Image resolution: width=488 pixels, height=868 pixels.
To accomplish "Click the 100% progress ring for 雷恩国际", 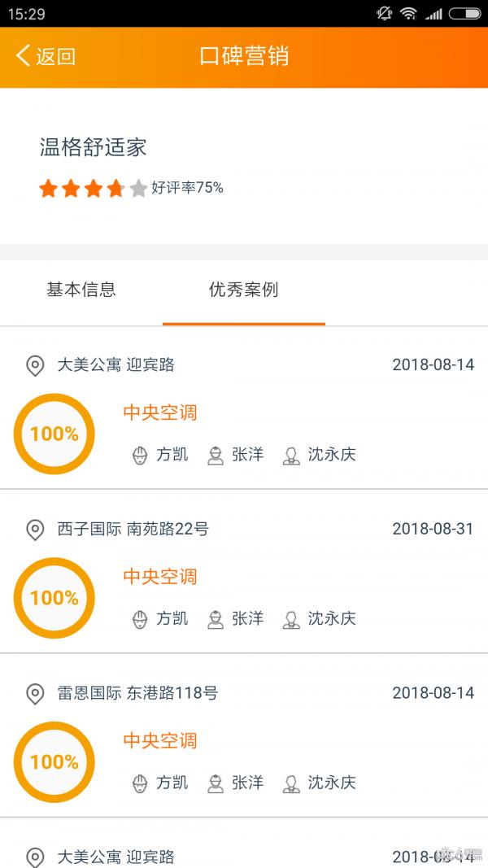I will coord(54,762).
